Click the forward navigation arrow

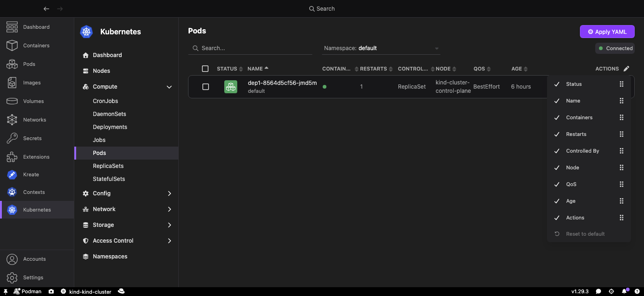(60, 9)
